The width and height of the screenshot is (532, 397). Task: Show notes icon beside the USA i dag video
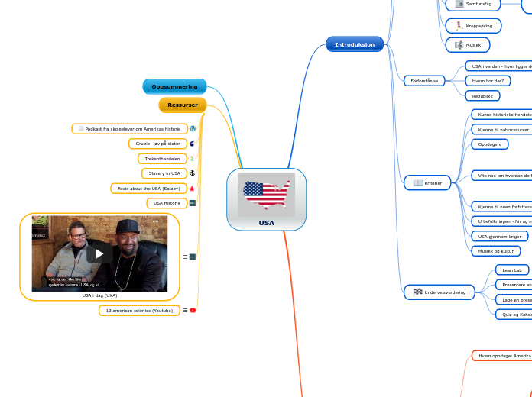click(x=185, y=257)
